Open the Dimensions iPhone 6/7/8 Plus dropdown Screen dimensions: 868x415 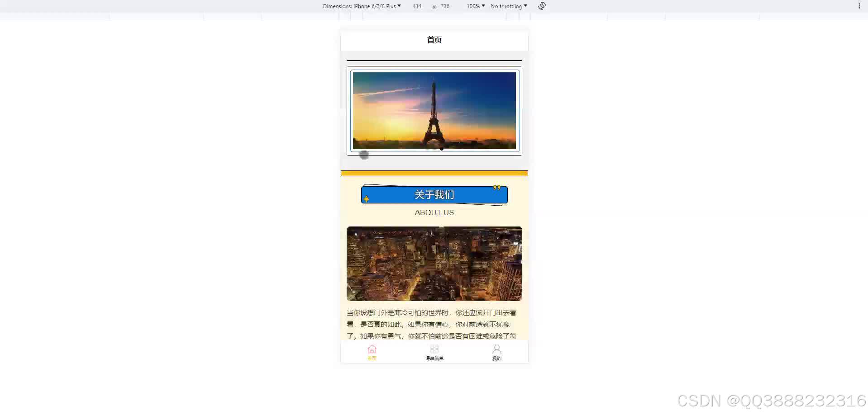pyautogui.click(x=362, y=6)
